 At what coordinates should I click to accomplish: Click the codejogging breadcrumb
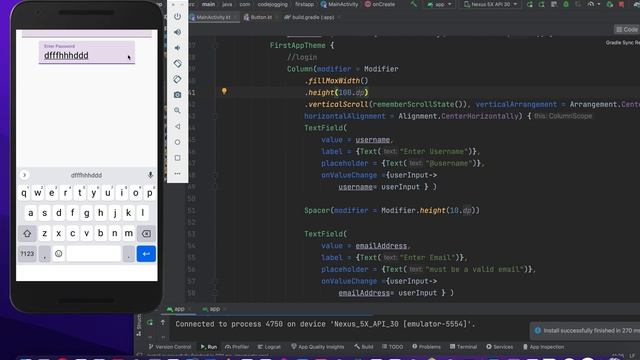pos(273,4)
